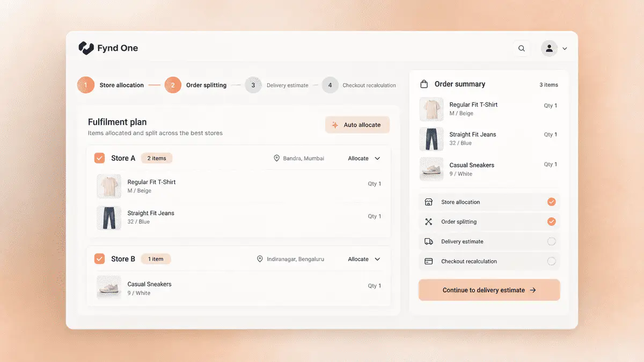The width and height of the screenshot is (644, 362).
Task: Go to step 4 Checkout recalculation
Action: click(x=359, y=85)
